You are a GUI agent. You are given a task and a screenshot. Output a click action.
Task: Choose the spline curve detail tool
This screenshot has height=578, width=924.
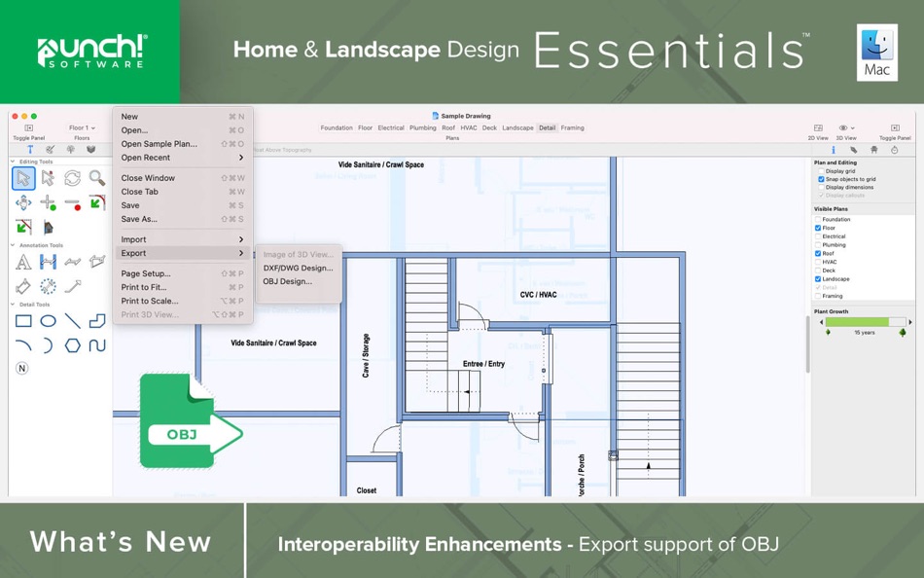[97, 345]
